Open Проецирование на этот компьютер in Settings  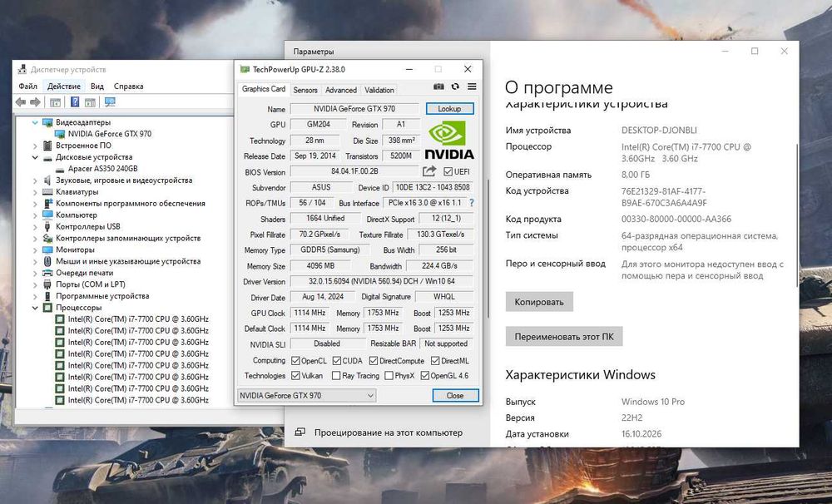pyautogui.click(x=389, y=432)
